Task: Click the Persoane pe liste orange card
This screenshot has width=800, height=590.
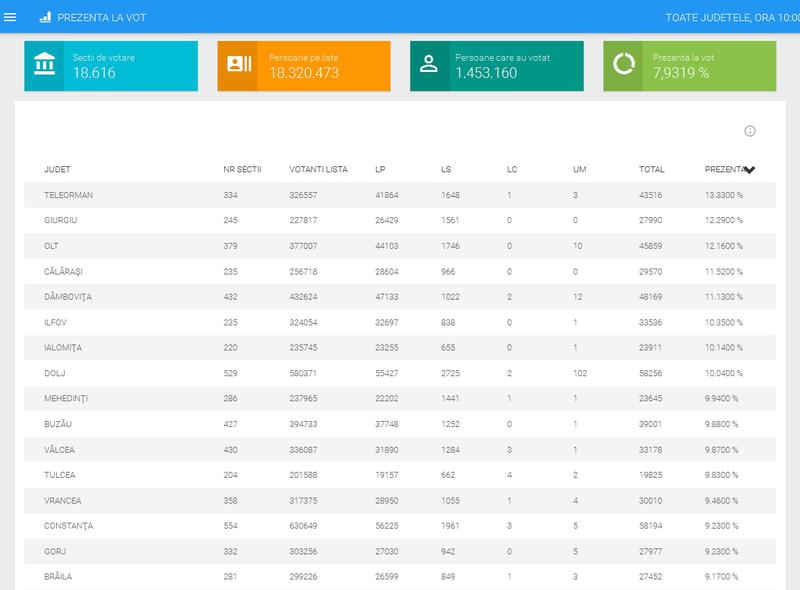Action: coord(304,66)
